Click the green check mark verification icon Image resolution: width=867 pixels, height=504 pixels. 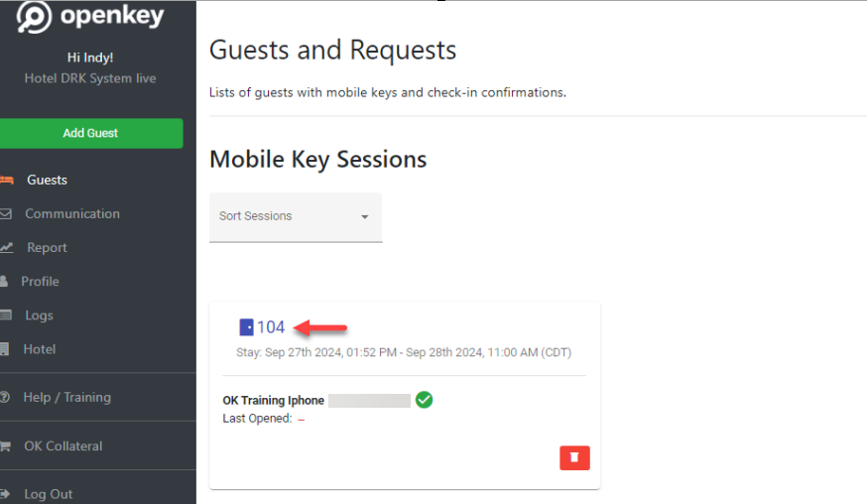coord(425,400)
